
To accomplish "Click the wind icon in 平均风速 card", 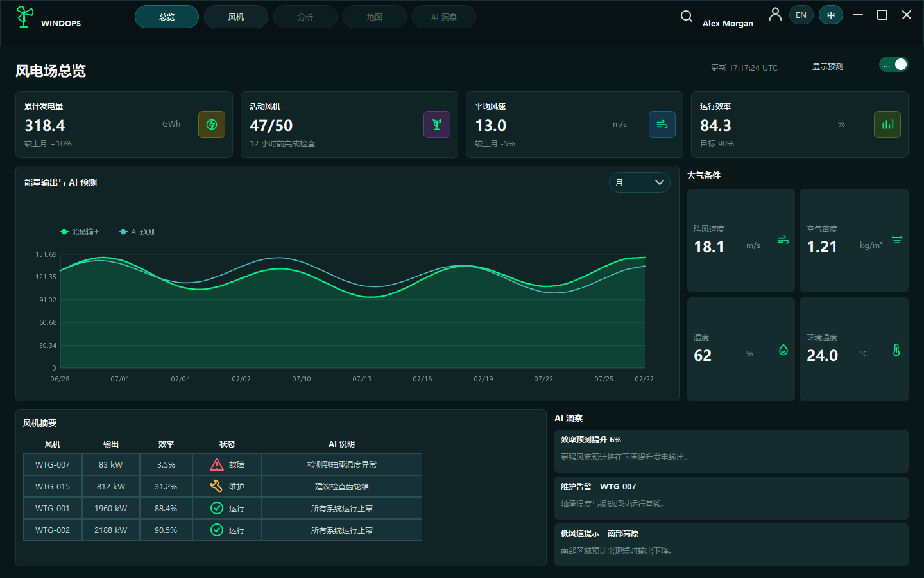I will tap(662, 125).
